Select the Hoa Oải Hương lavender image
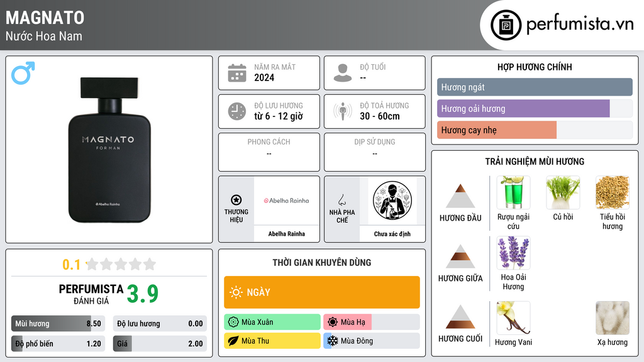 click(513, 253)
